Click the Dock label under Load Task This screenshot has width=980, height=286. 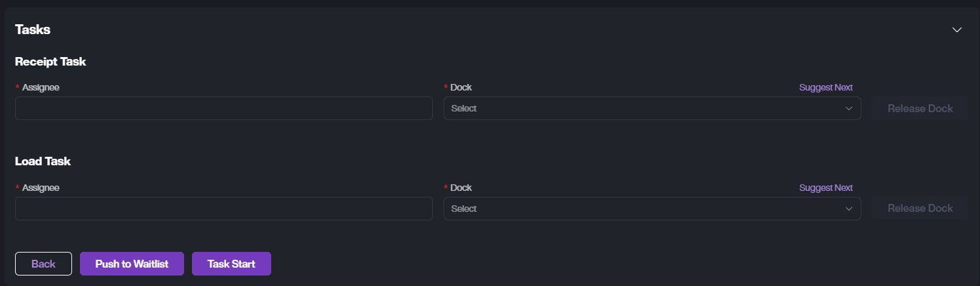pyautogui.click(x=461, y=188)
